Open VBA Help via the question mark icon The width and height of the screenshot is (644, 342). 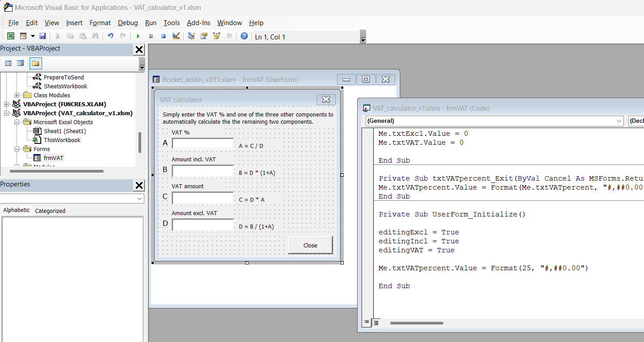244,36
